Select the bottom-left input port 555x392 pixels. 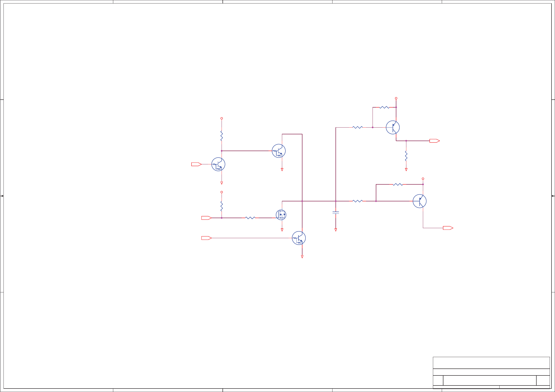pyautogui.click(x=206, y=238)
